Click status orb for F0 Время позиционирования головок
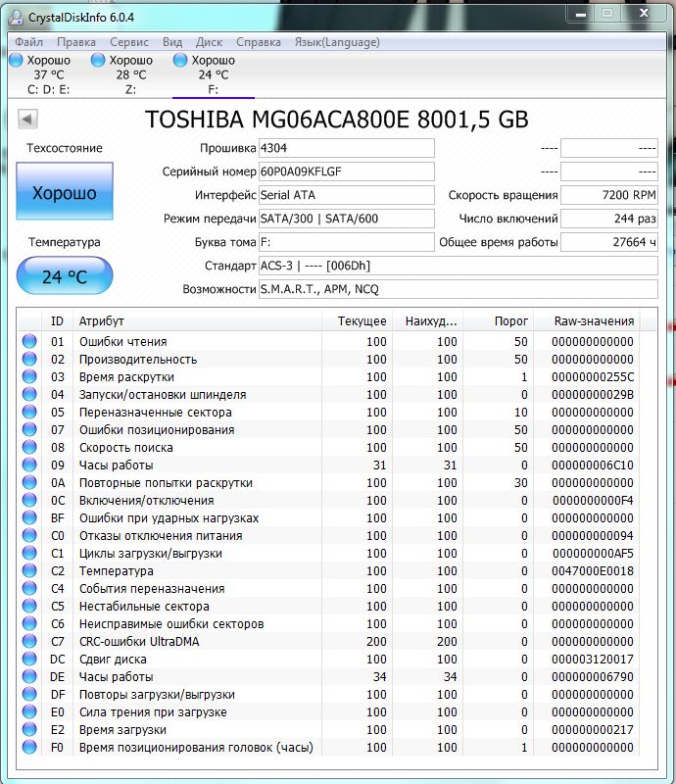The width and height of the screenshot is (676, 784). pos(29,747)
